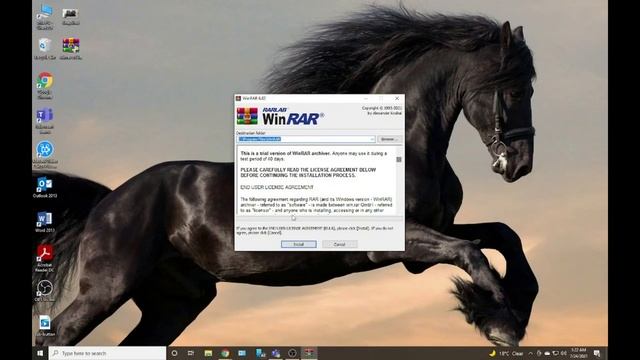This screenshot has width=640, height=360.
Task: Open the video file icon at desktop bottom
Action: pos(45,325)
